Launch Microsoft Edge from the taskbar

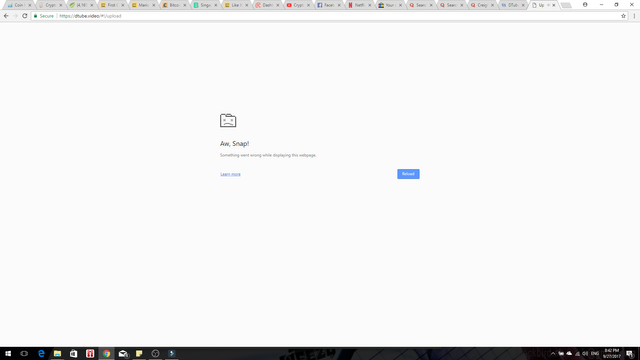coord(41,353)
